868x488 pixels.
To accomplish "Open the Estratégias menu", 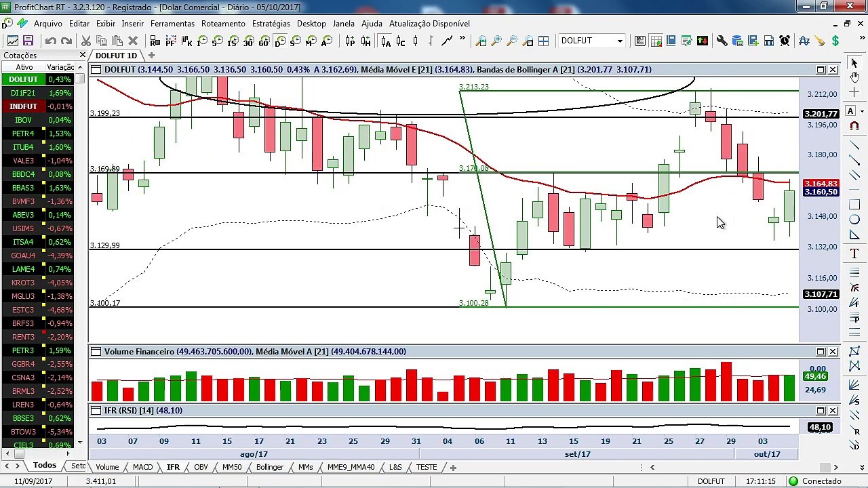I will [271, 24].
